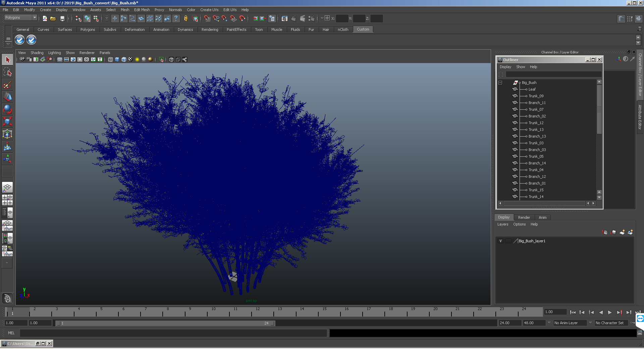Select the Soft Modification tool
The image size is (644, 349).
[7, 146]
